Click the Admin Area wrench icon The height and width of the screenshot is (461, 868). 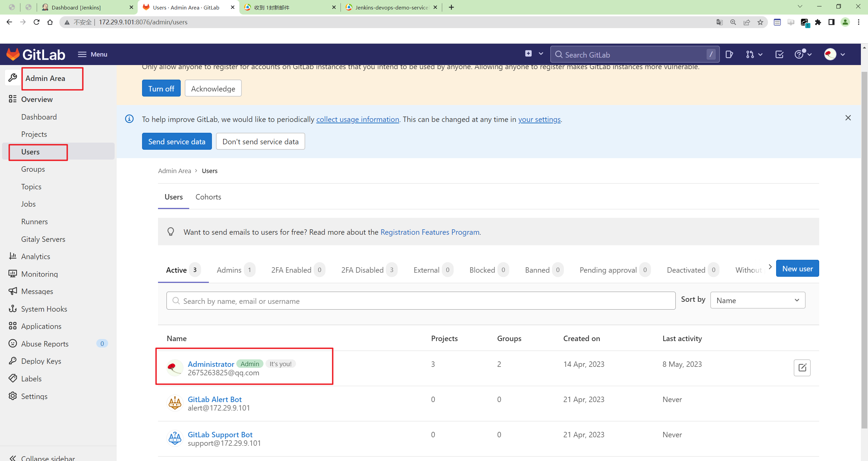tap(13, 78)
